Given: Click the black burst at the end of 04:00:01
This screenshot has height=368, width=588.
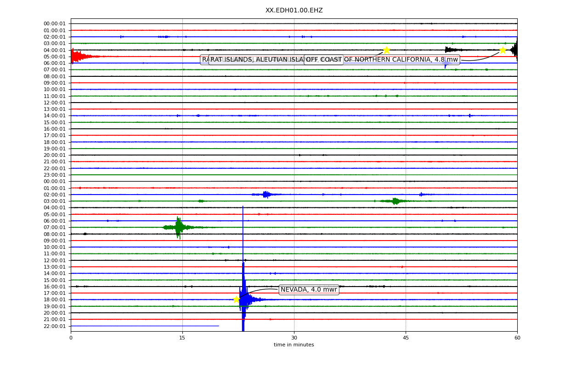Looking at the screenshot, I should (x=514, y=50).
